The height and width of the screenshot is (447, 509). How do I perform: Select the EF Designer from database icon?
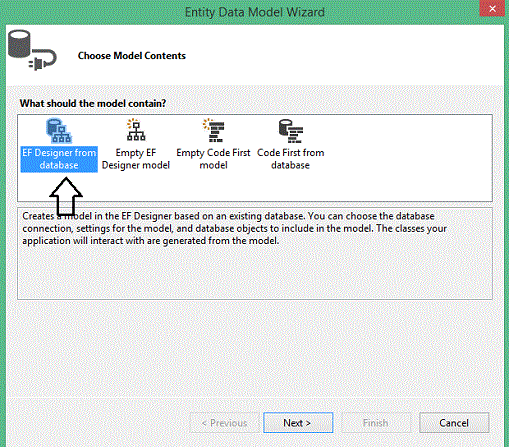59,131
